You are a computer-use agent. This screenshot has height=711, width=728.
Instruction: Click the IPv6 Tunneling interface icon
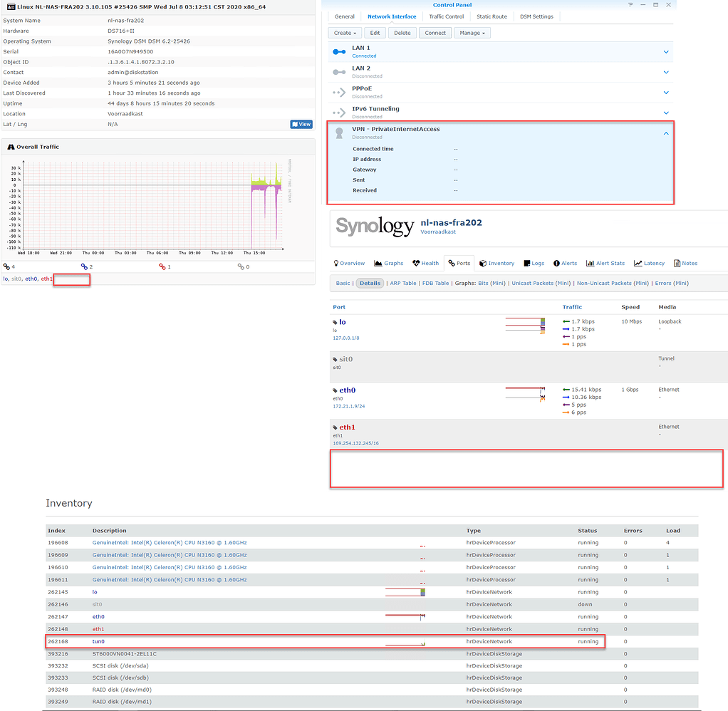pyautogui.click(x=339, y=113)
